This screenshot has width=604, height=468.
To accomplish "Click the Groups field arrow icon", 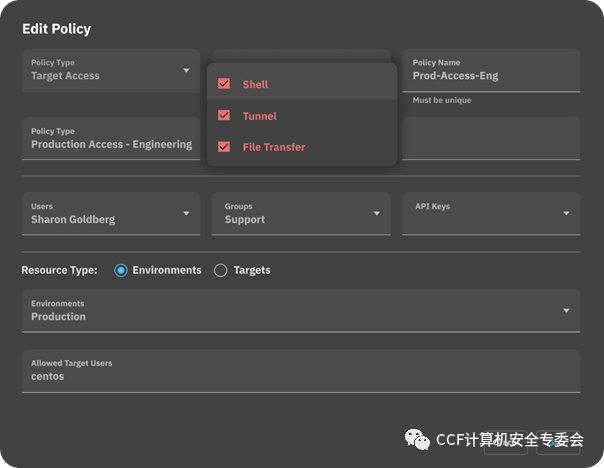I will pyautogui.click(x=377, y=213).
